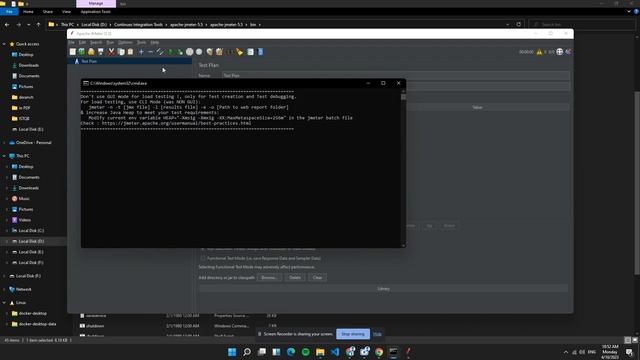Open JMeter File menu
Screen dimensions: 640x360
[x=71, y=42]
